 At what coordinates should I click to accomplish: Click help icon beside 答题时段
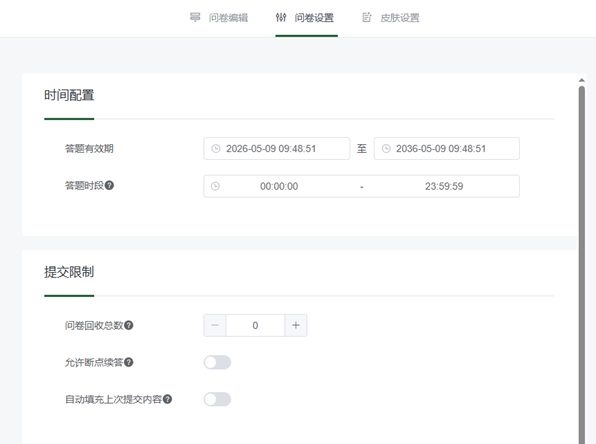[109, 186]
